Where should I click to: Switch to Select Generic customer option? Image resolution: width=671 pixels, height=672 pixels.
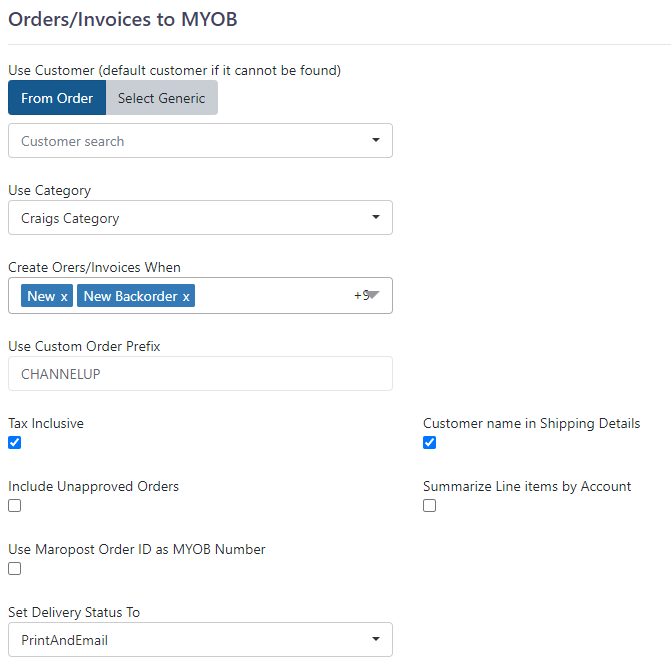[162, 98]
